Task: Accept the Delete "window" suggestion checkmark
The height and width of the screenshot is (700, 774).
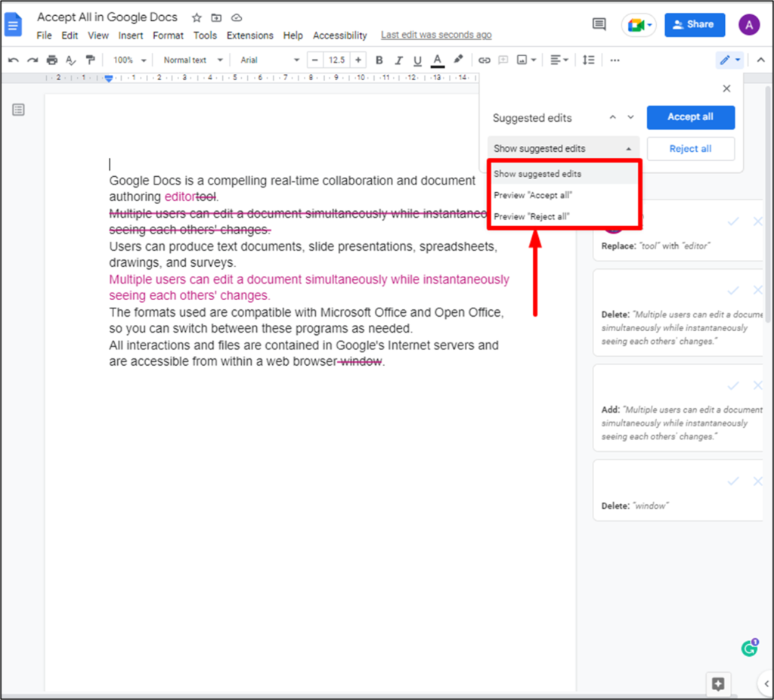Action: [x=733, y=481]
